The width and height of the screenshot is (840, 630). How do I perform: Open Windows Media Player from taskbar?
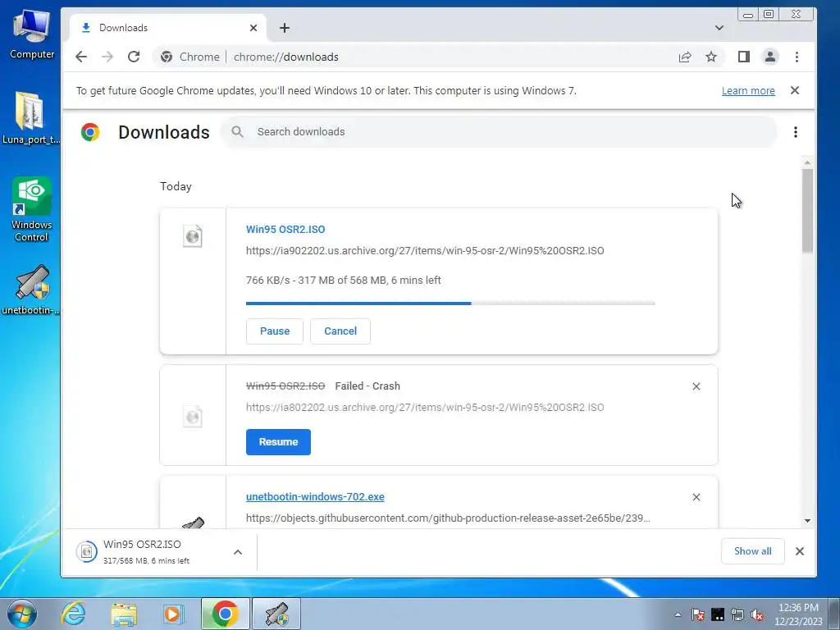point(173,614)
